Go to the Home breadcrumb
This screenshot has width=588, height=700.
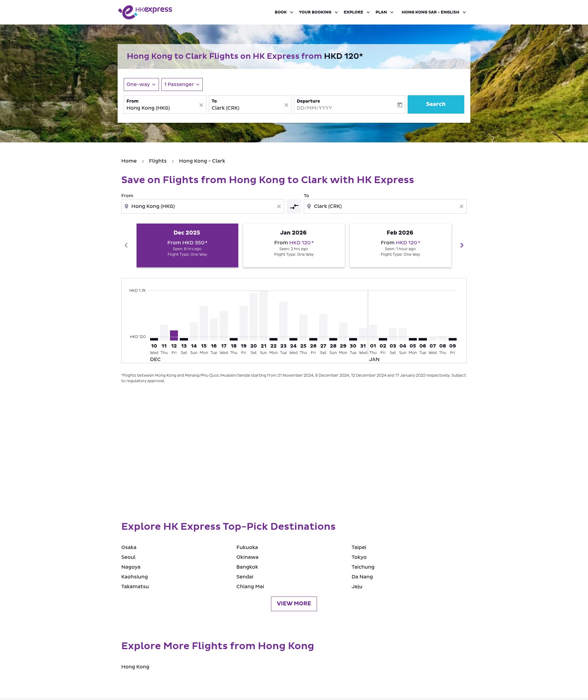click(129, 161)
